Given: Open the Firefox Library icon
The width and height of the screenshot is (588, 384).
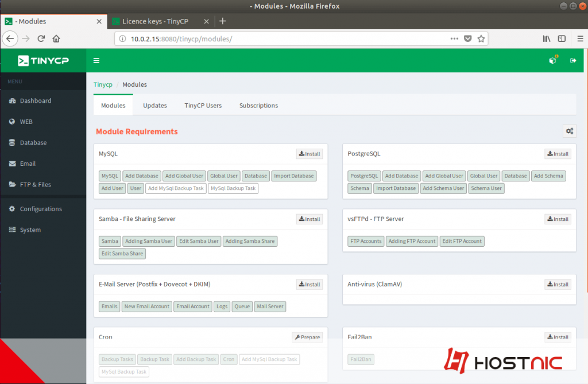Looking at the screenshot, I should [x=547, y=38].
